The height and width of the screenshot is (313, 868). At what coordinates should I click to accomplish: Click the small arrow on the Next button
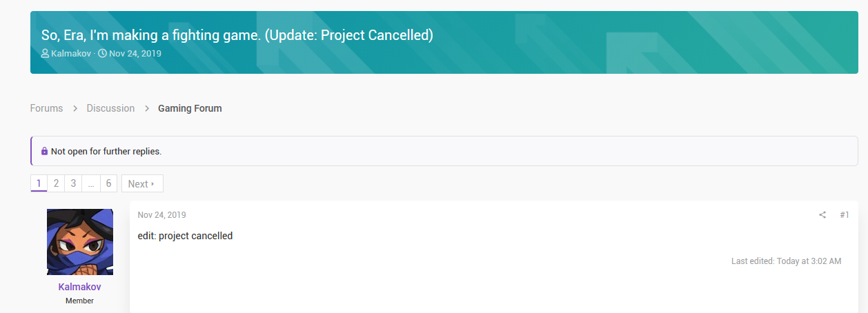[153, 184]
